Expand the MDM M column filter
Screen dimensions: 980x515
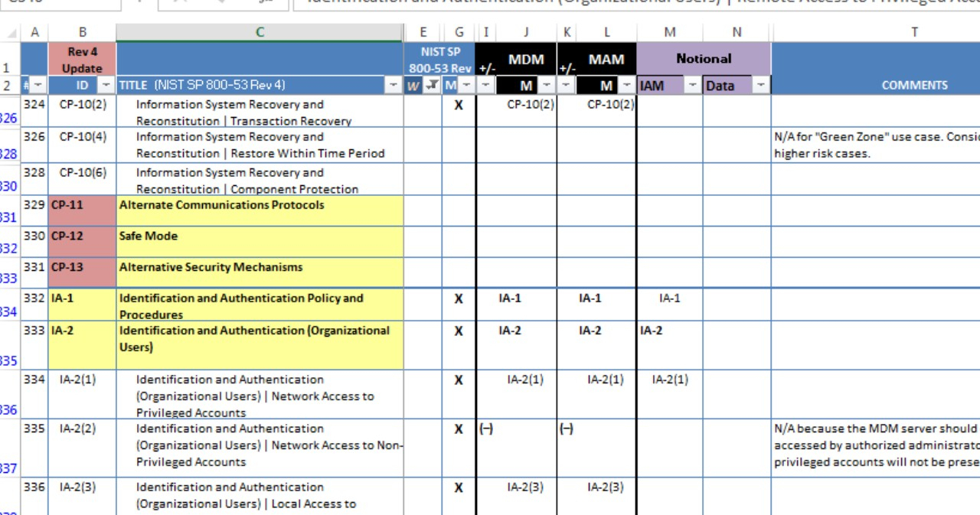[x=547, y=85]
